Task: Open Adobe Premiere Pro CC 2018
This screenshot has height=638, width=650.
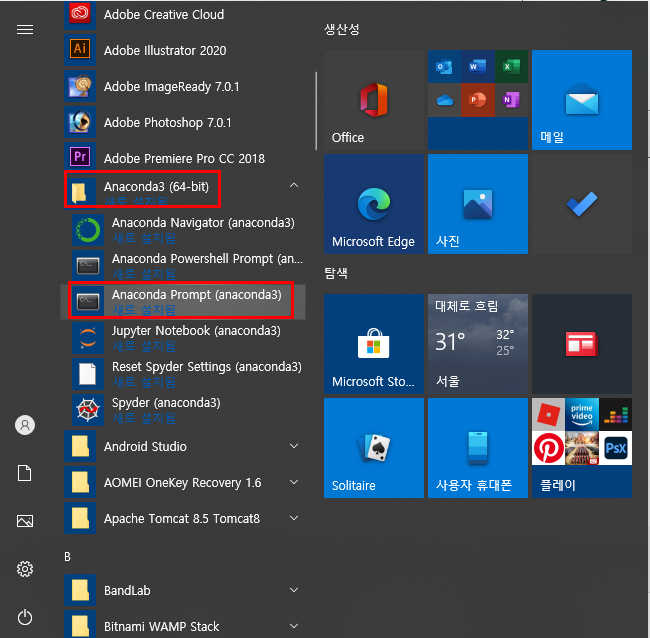Action: 185,158
